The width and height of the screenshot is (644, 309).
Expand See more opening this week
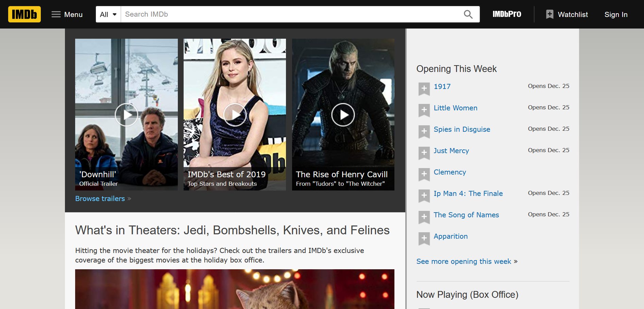point(464,261)
